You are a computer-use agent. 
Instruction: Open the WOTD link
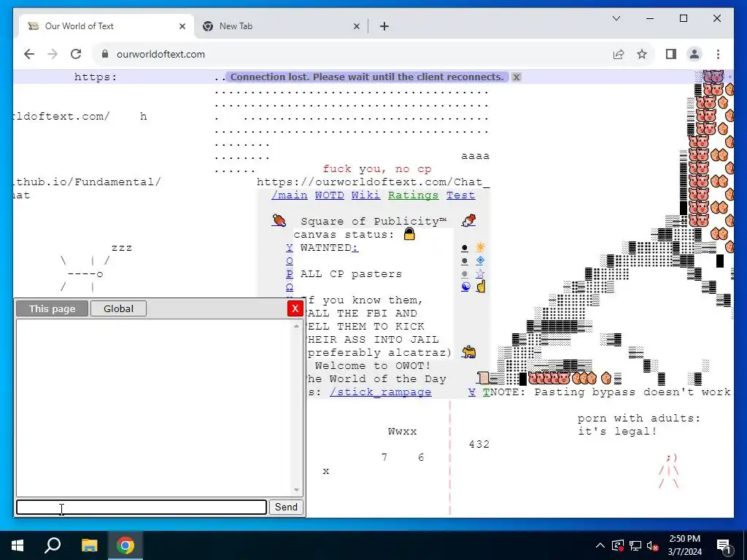[329, 195]
